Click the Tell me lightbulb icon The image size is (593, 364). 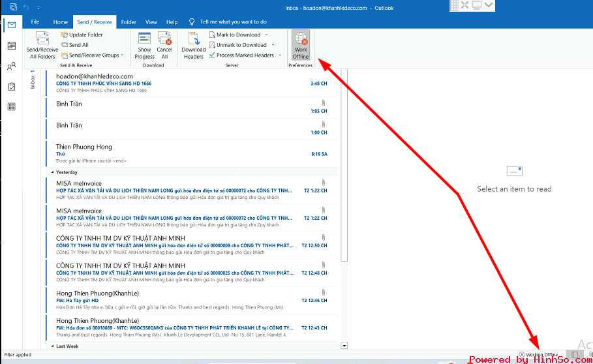192,22
